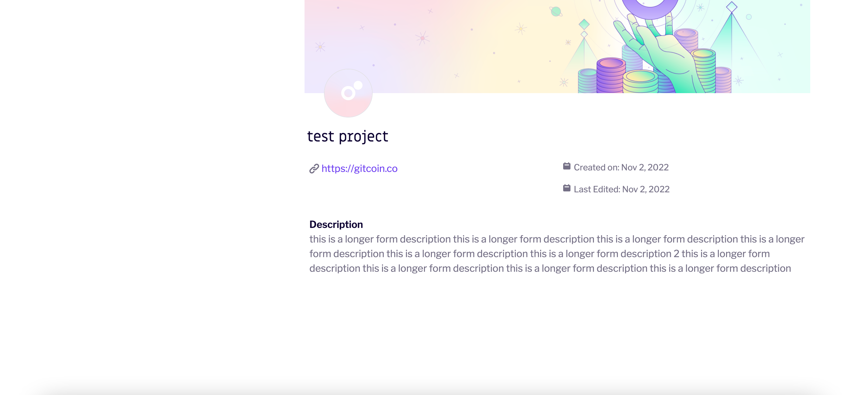Click the link chain icon beside the URL
This screenshot has width=868, height=395.
(314, 168)
